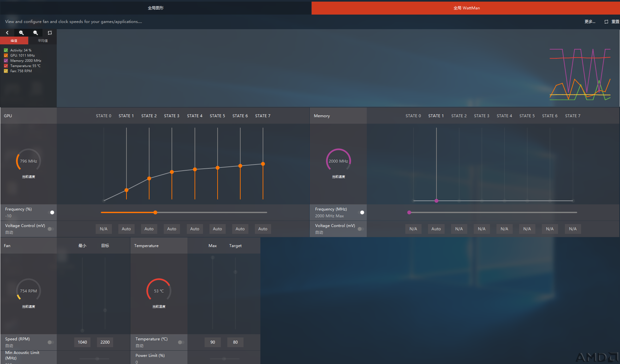Select GPU STATE 5 header label
The width and height of the screenshot is (620, 364).
pyautogui.click(x=217, y=116)
